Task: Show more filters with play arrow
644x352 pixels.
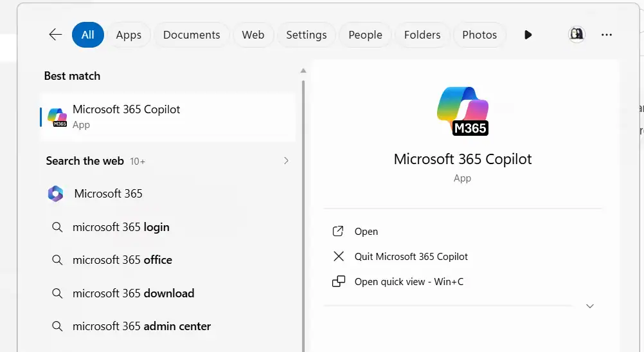Action: [528, 35]
